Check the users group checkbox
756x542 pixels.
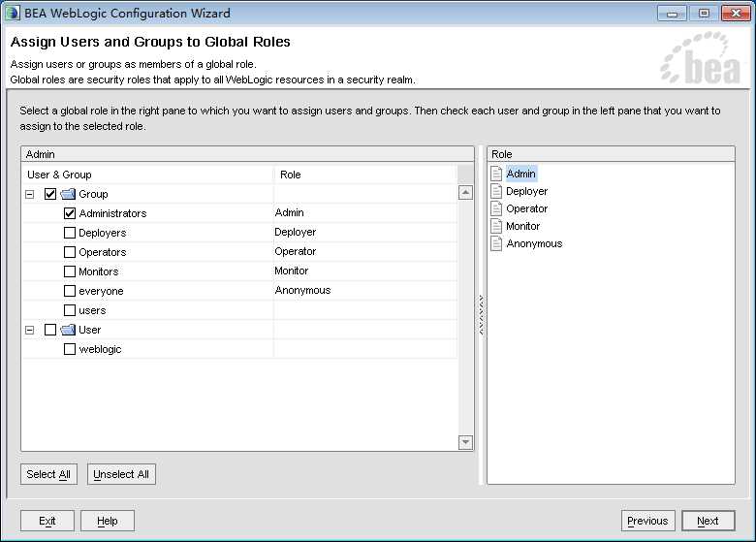pos(70,310)
